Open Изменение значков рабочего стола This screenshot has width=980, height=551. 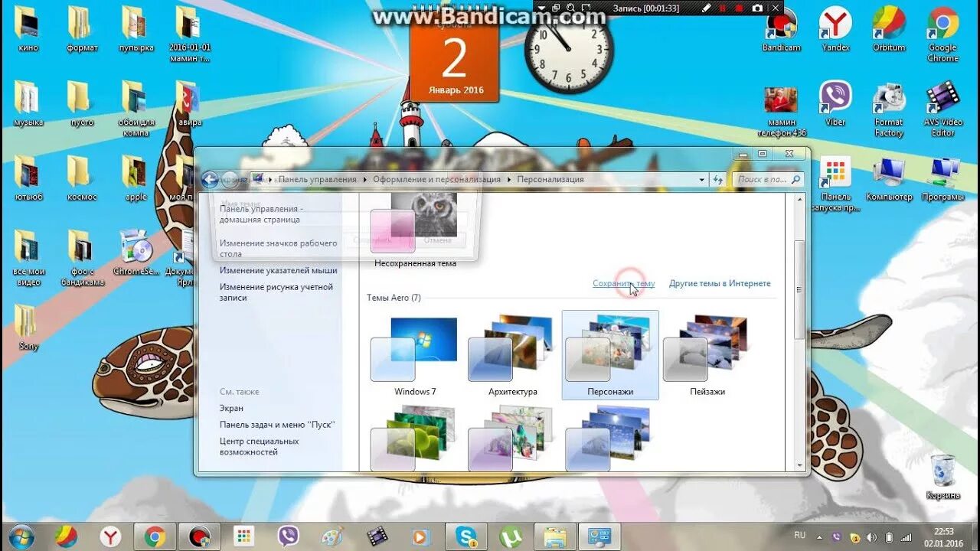coord(279,248)
